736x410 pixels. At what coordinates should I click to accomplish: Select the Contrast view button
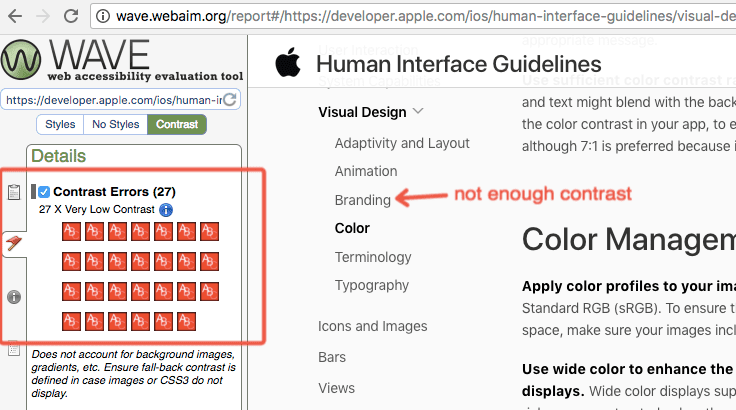pos(177,124)
